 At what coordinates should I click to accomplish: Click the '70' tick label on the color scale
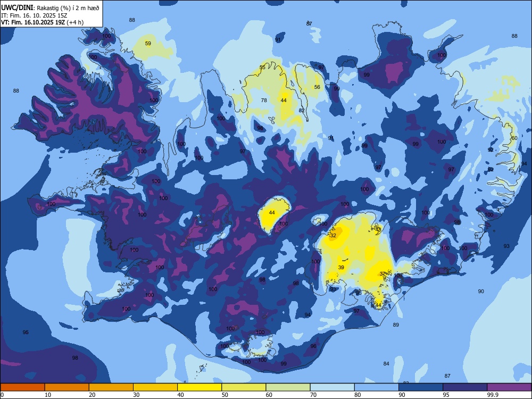click(313, 395)
